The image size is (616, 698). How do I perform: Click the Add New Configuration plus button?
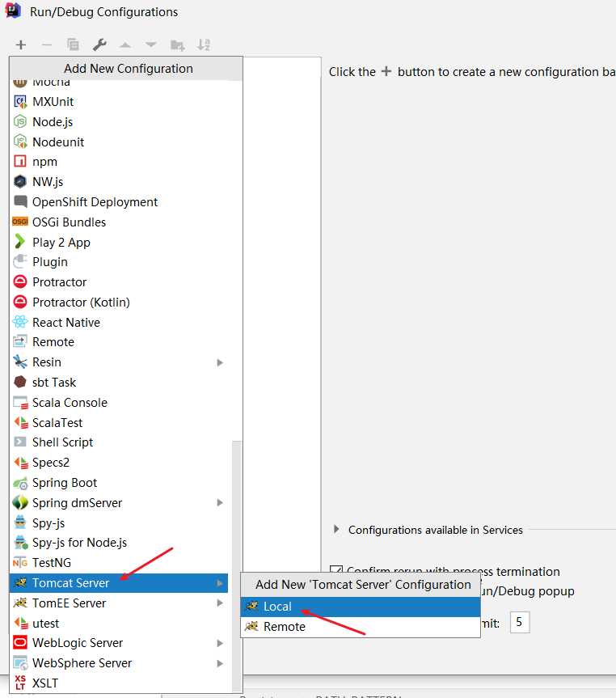(x=20, y=44)
